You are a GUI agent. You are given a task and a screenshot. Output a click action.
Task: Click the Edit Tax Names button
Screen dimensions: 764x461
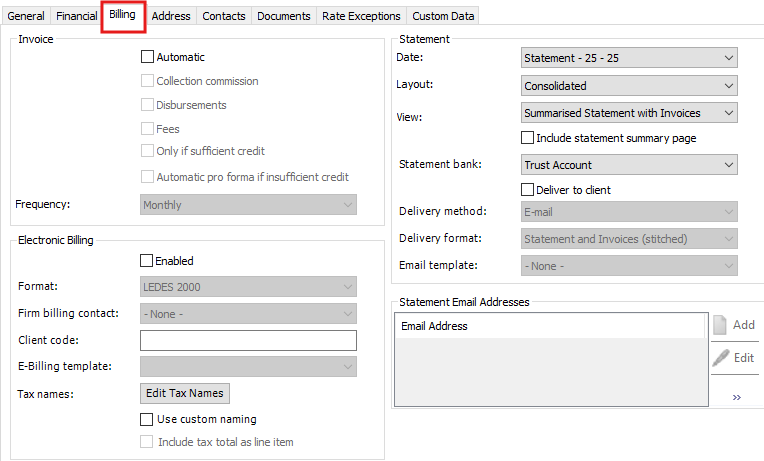tap(185, 393)
